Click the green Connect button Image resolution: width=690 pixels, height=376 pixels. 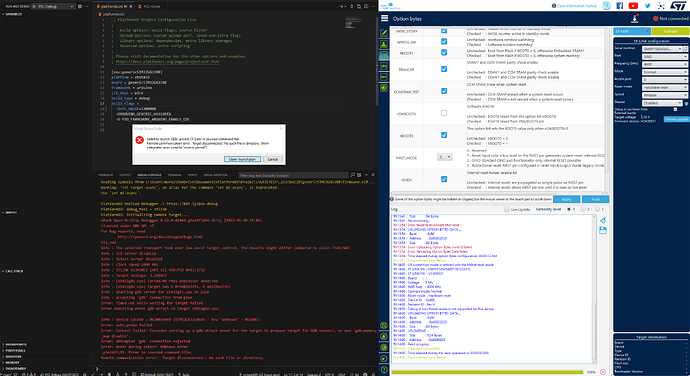click(x=670, y=31)
